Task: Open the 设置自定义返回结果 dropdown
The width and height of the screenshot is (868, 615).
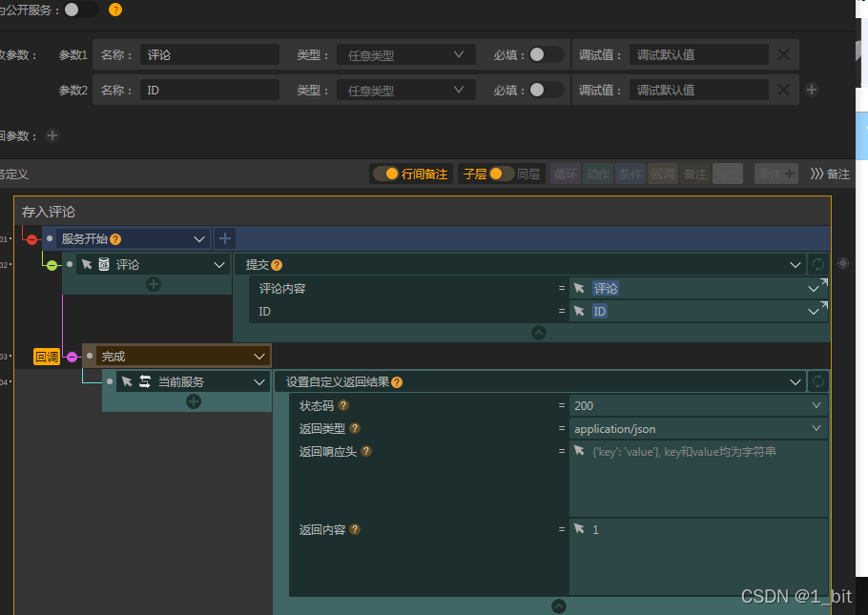Action: click(796, 382)
